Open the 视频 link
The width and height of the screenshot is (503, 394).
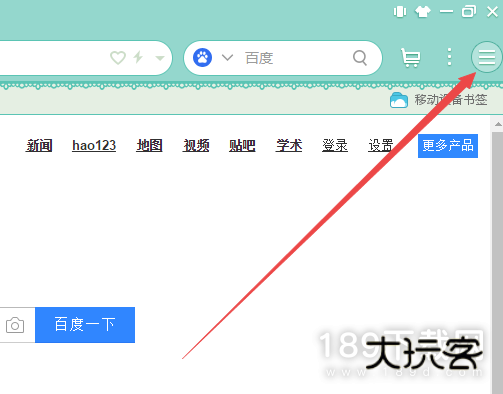pyautogui.click(x=196, y=145)
